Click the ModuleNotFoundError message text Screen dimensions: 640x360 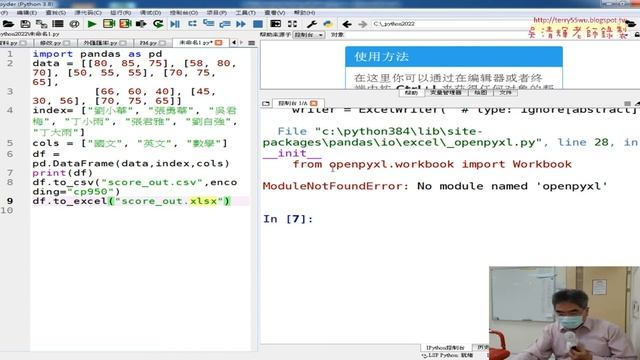click(435, 186)
